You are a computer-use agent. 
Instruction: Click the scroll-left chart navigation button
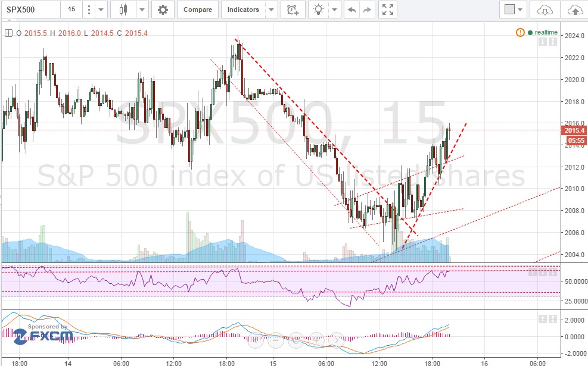click(256, 340)
